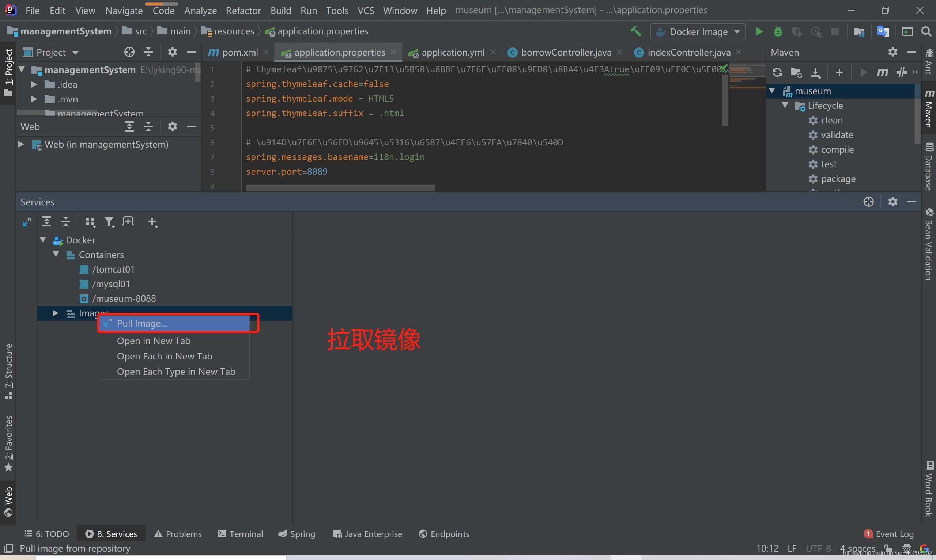Select Pull Image from context menu
This screenshot has height=560, width=936.
(x=142, y=323)
